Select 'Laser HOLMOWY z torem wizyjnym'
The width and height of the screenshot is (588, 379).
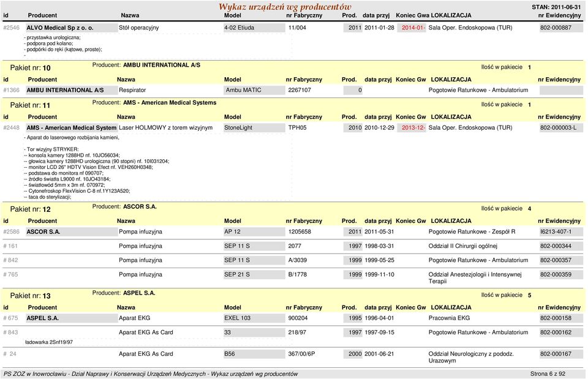pyautogui.click(x=166, y=128)
